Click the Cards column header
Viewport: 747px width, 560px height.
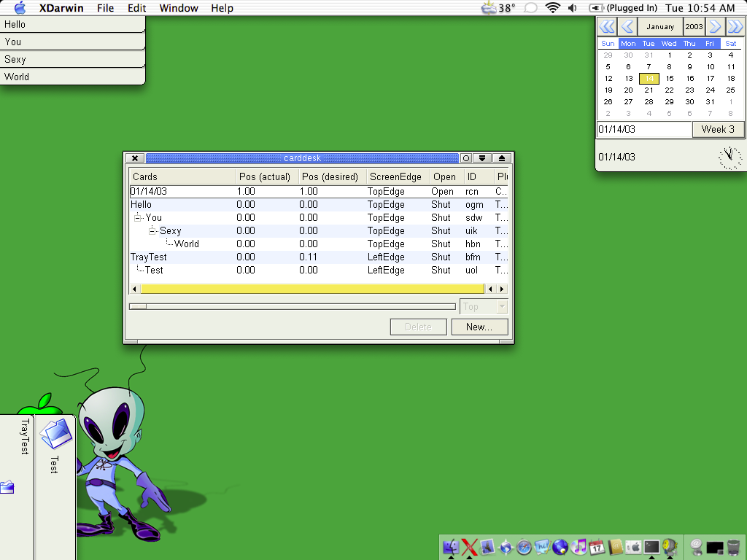(182, 176)
